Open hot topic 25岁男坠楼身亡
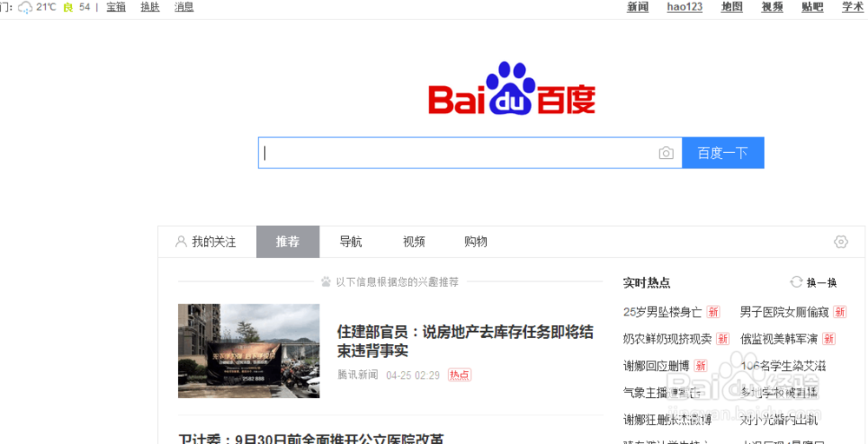This screenshot has width=868, height=444. (662, 312)
